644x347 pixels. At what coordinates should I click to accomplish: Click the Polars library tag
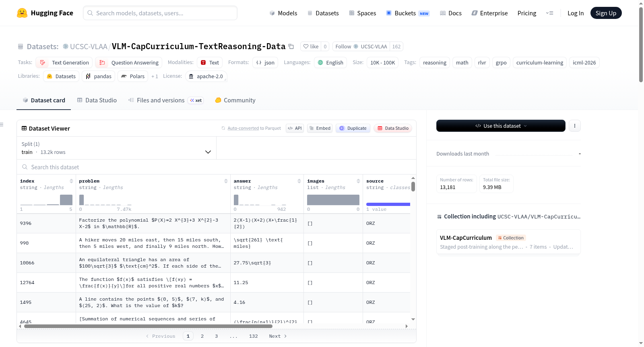[133, 77]
